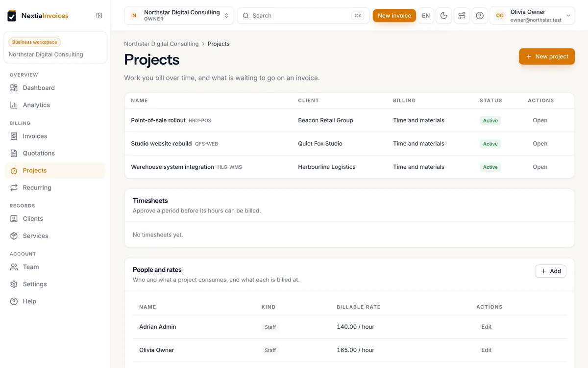Click the Help question mark icon in sidebar
This screenshot has height=368, width=588.
[x=14, y=301]
